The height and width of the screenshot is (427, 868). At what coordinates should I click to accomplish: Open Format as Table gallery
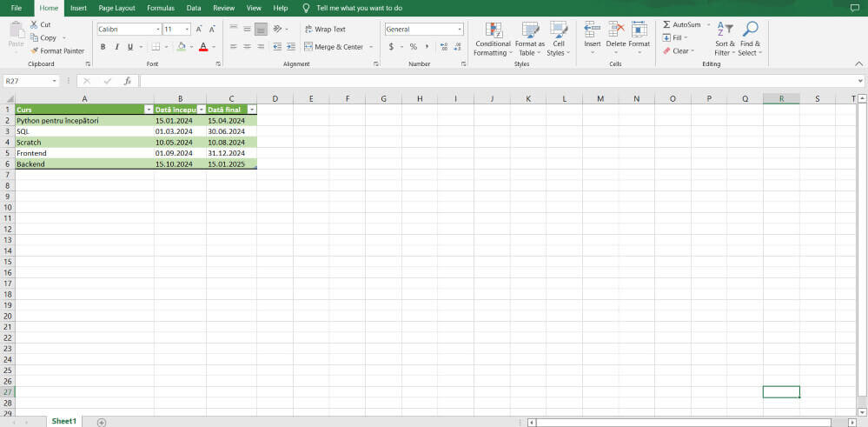(530, 39)
